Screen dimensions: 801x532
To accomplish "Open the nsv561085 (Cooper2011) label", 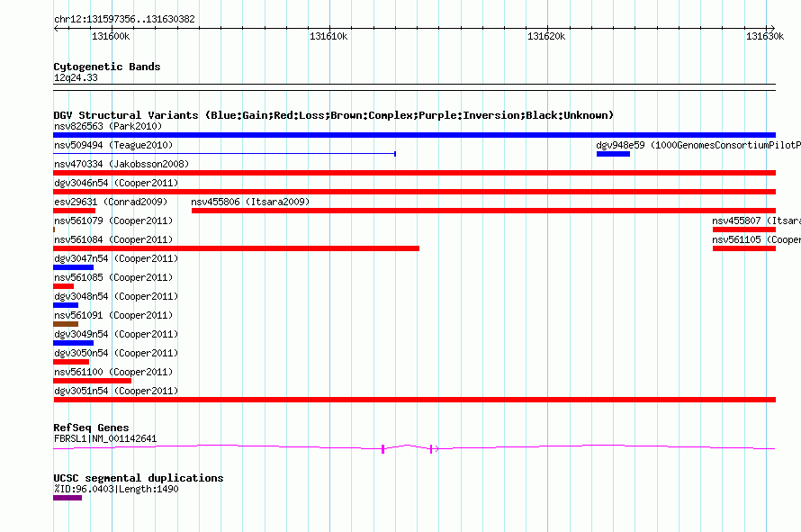I will [x=113, y=277].
